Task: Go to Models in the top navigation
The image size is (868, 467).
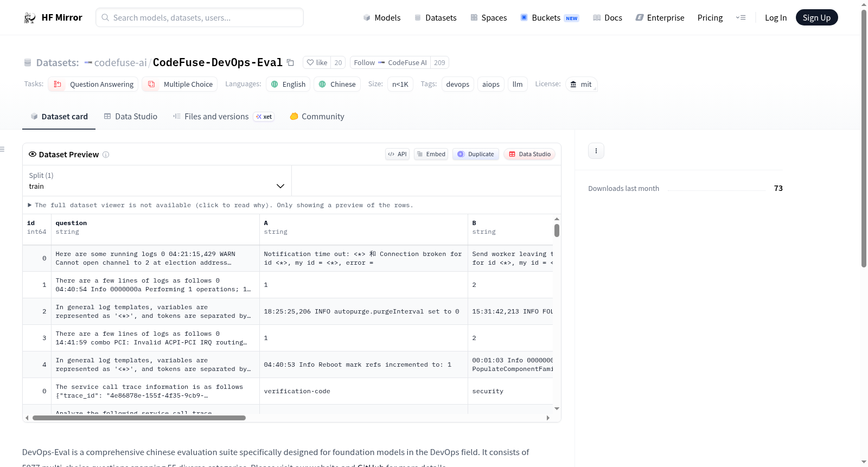Action: (382, 18)
